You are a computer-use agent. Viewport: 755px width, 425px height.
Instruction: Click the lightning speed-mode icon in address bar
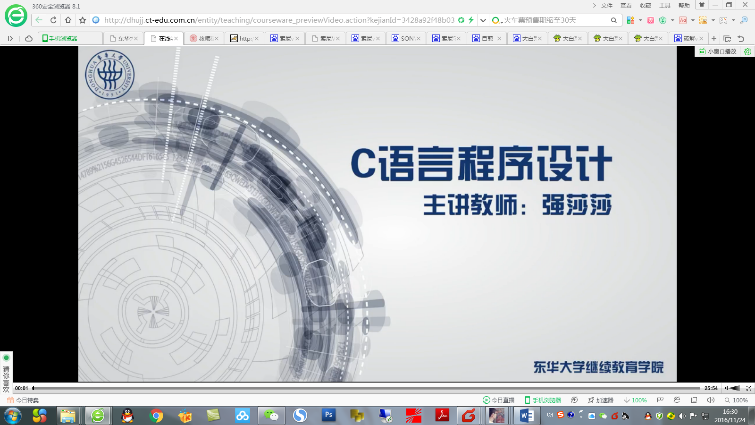tap(471, 20)
